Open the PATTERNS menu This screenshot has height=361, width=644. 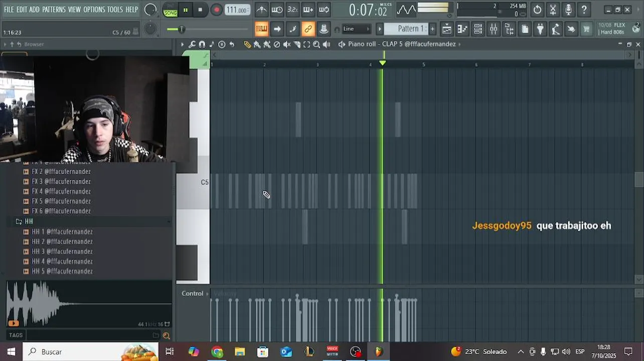point(54,10)
